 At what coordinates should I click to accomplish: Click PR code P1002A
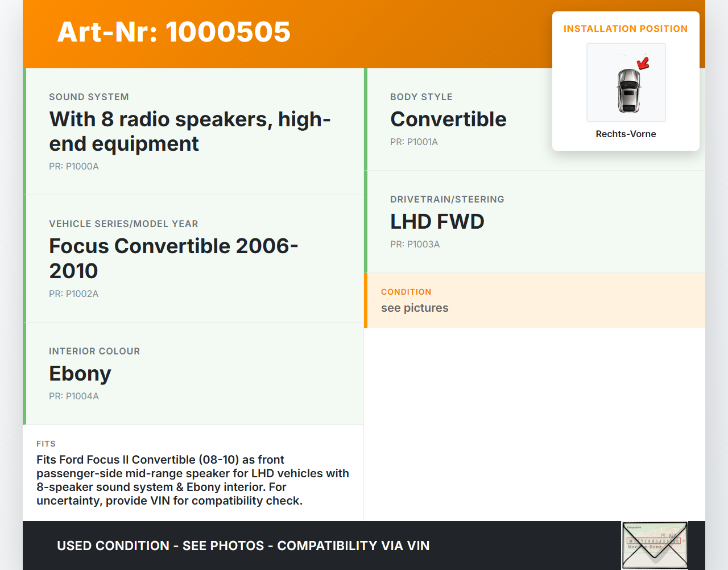(74, 294)
